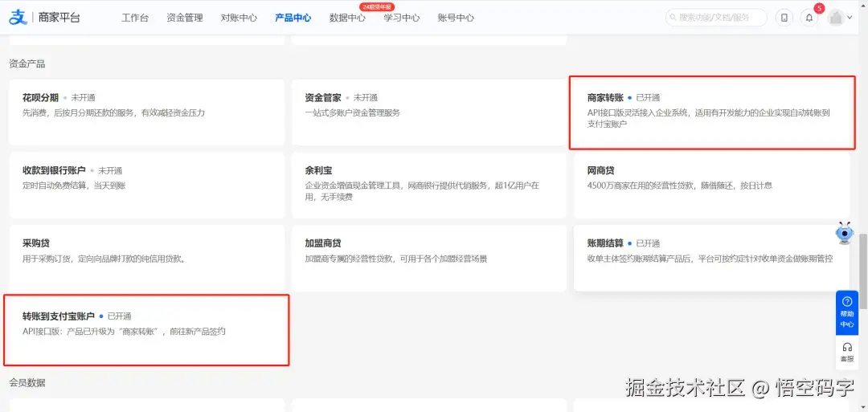The image size is (868, 412).
Task: Open the 转账到支付宝账户 product card
Action: tap(147, 330)
